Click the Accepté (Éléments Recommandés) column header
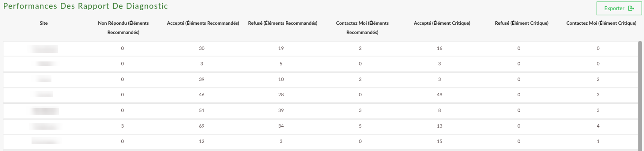 [x=203, y=23]
